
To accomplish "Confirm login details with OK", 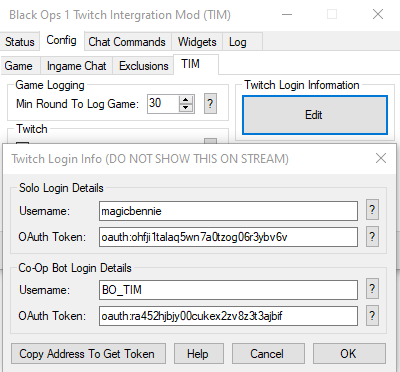I will tap(349, 353).
